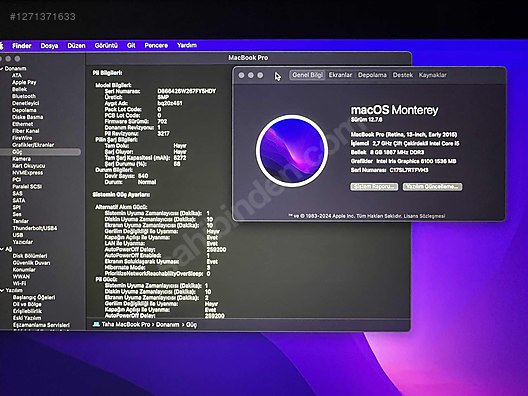The width and height of the screenshot is (528, 396).
Task: Open the Yardım menu
Action: pyautogui.click(x=187, y=45)
